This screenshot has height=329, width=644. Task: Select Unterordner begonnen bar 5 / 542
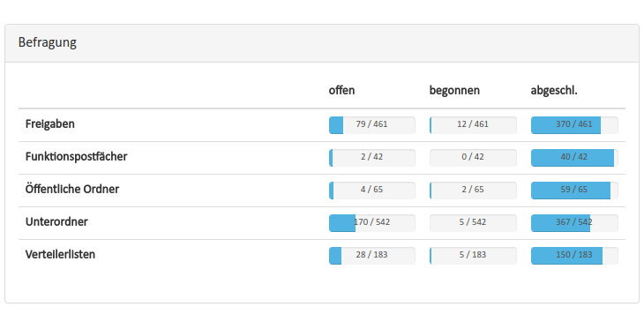473,223
